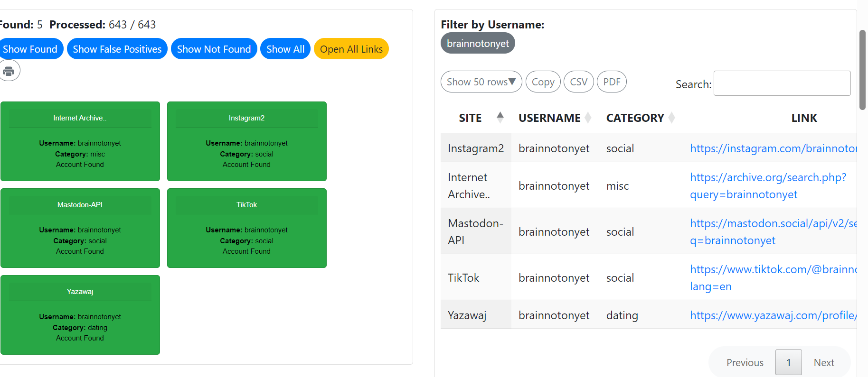The height and width of the screenshot is (377, 868).
Task: Open the TikTok profile link
Action: [774, 278]
